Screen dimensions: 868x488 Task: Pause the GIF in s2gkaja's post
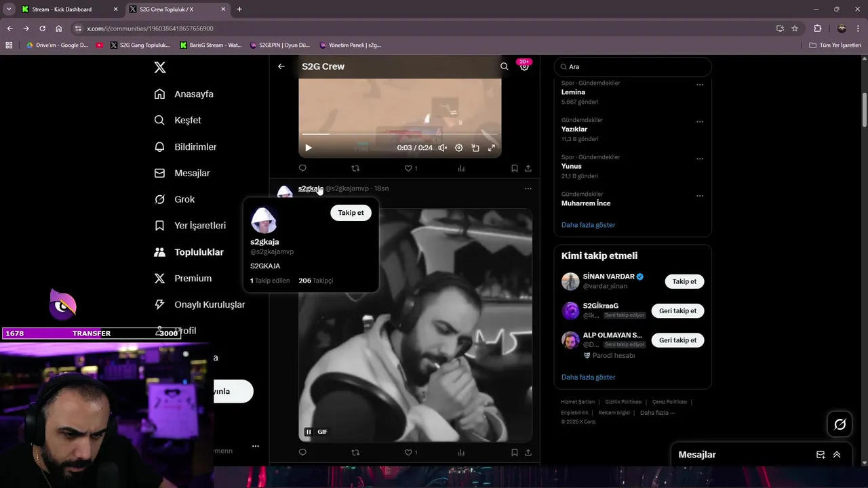[309, 432]
